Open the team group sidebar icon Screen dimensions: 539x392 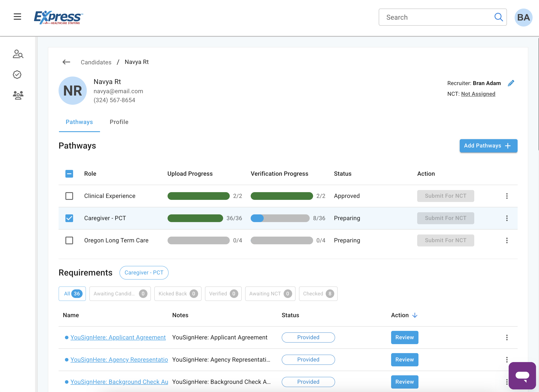pyautogui.click(x=18, y=95)
